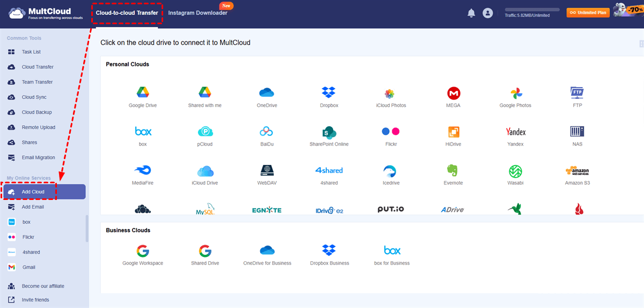Connect SharePoint Online

click(x=328, y=136)
